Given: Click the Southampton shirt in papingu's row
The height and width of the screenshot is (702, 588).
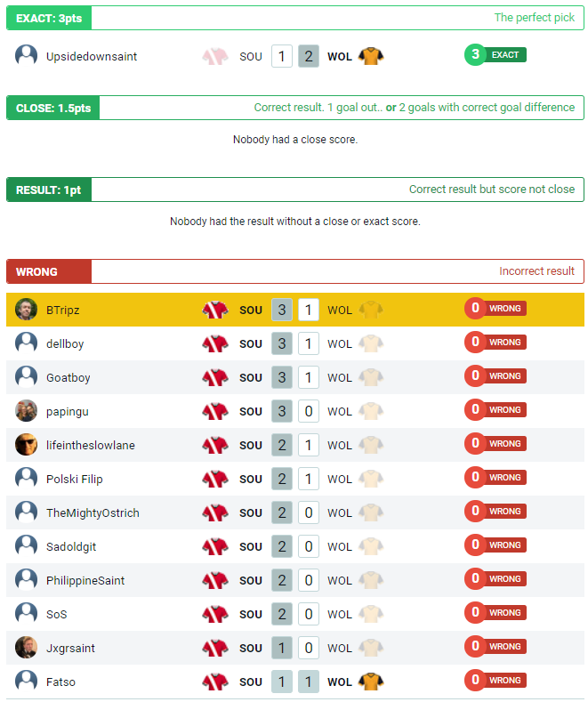Looking at the screenshot, I should [215, 411].
